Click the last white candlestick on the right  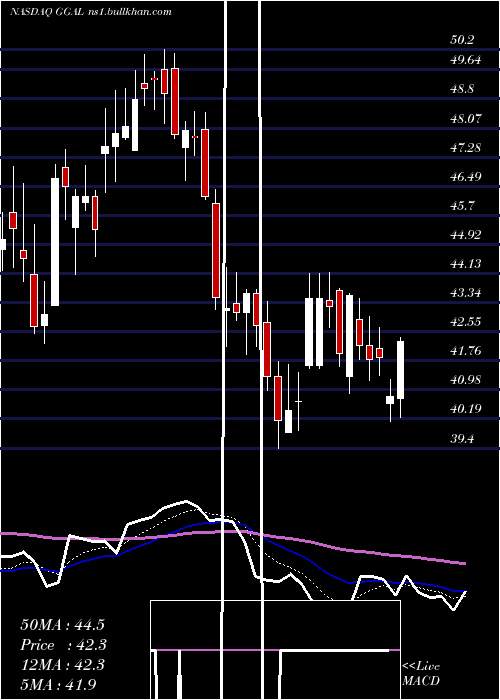click(x=400, y=370)
